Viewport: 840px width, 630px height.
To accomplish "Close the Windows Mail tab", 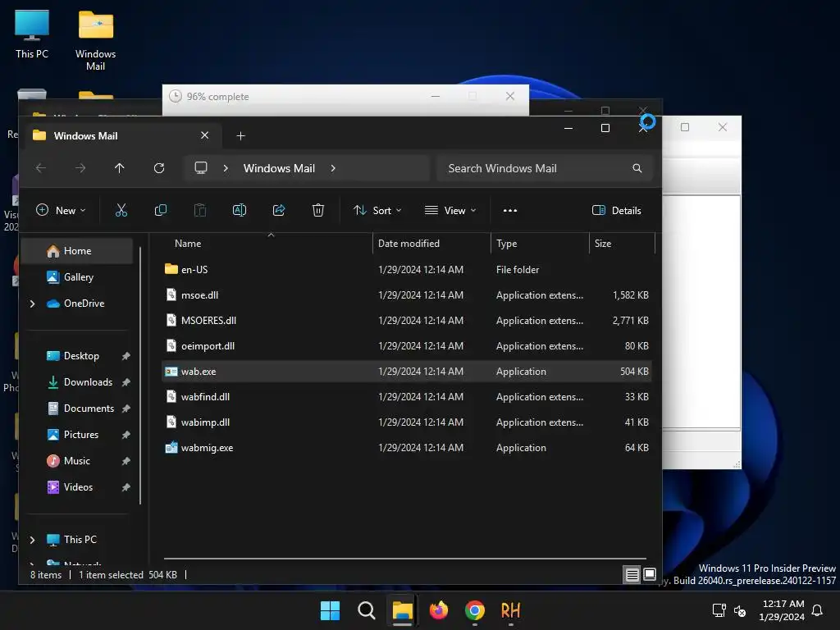I will (x=204, y=135).
